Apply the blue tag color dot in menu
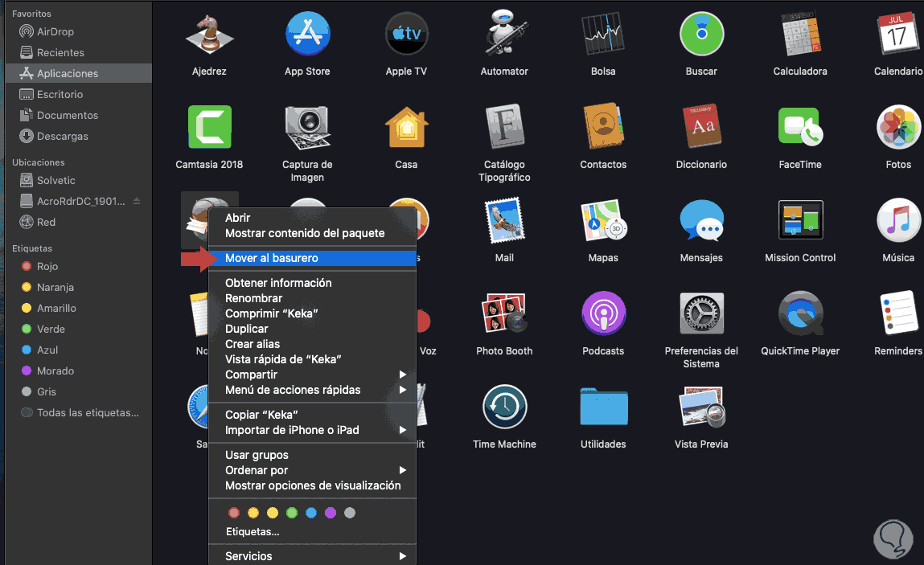 pos(311,513)
